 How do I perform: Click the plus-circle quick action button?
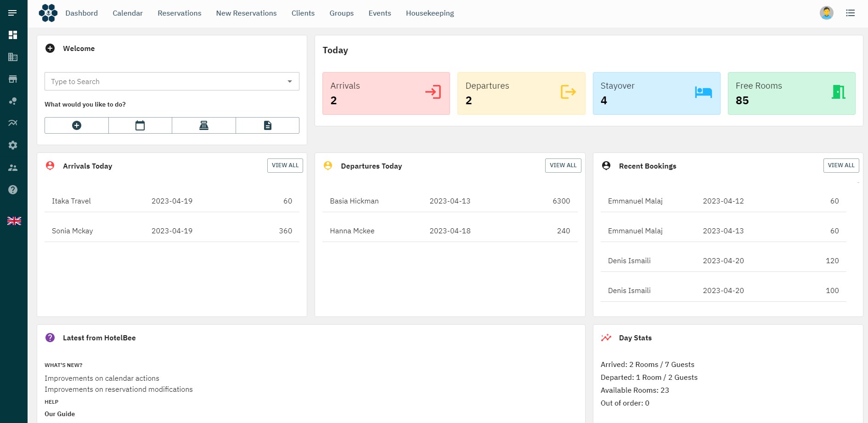pos(77,125)
